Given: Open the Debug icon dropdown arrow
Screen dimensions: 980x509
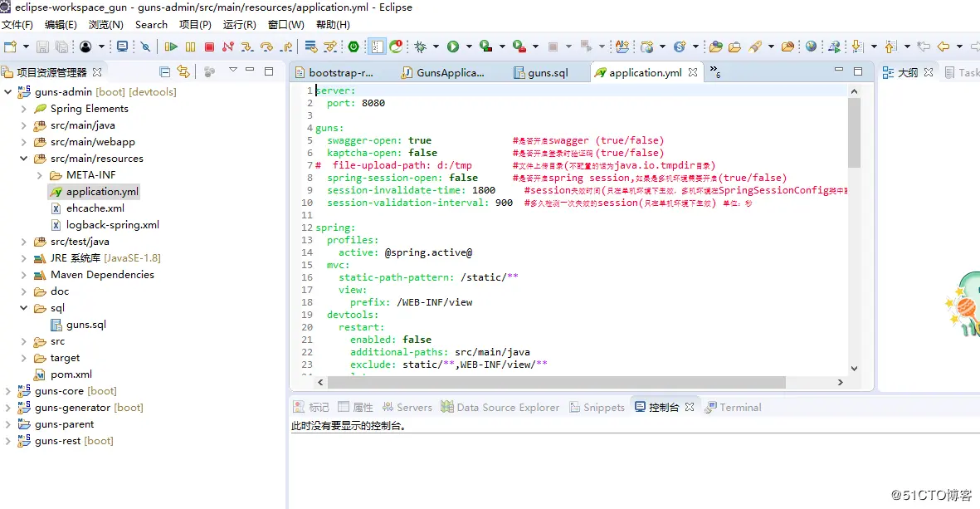Looking at the screenshot, I should pos(436,46).
